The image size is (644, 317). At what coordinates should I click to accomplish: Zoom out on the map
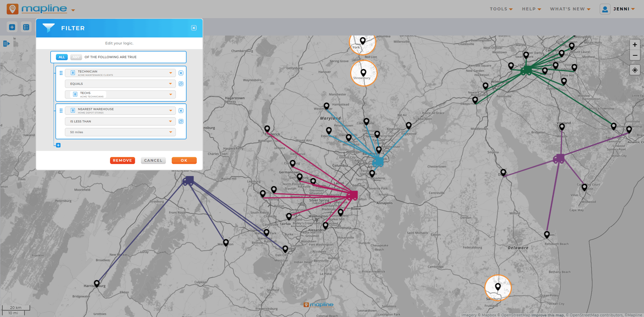[635, 55]
